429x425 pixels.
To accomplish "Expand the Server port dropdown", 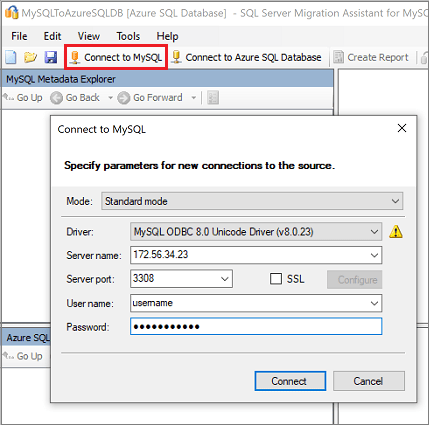I will (225, 279).
